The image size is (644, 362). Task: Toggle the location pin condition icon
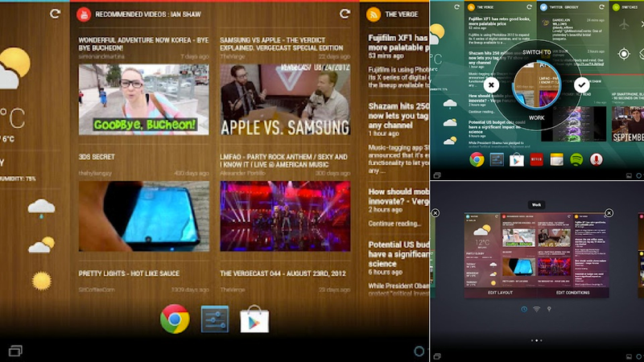[549, 309]
